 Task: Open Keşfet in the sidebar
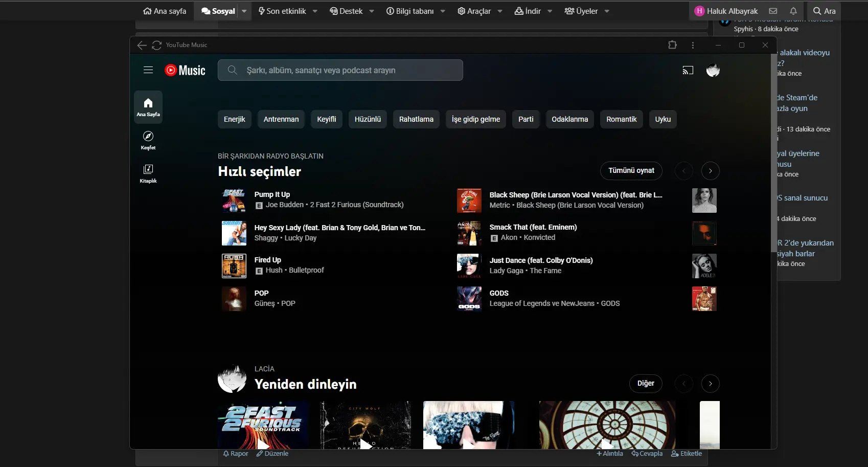pyautogui.click(x=148, y=140)
